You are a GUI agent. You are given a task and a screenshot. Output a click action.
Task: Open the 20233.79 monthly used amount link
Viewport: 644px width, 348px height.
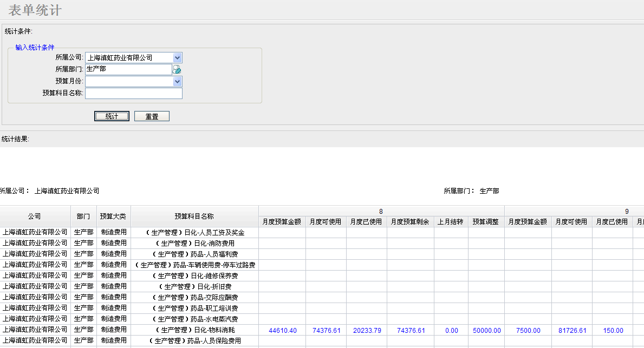click(x=367, y=330)
